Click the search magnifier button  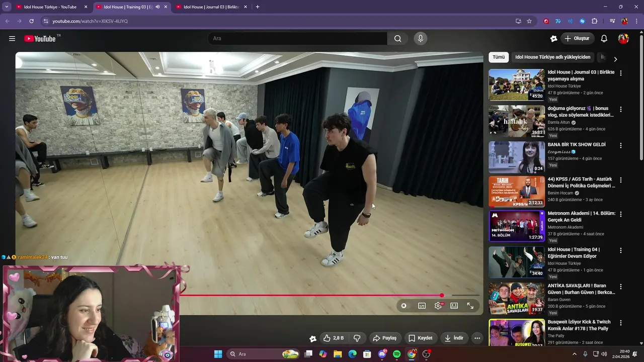397,39
